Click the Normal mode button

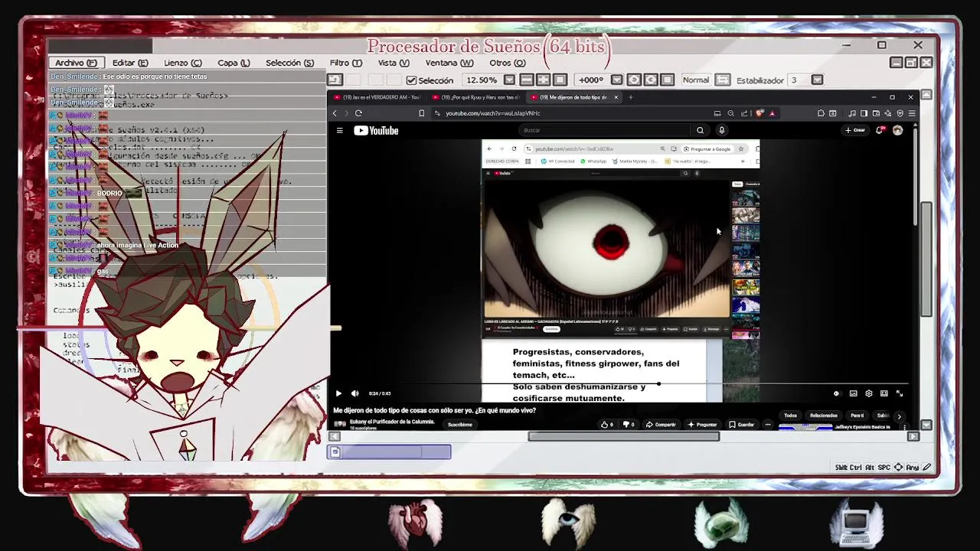696,80
